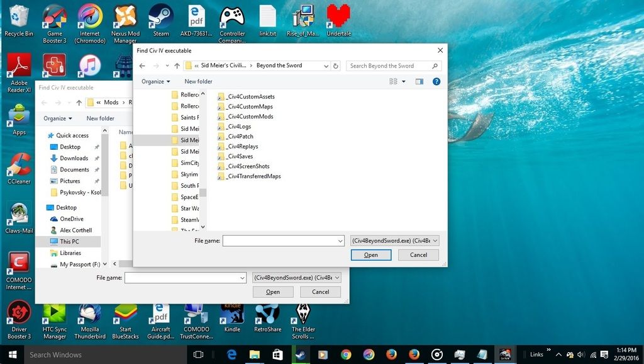Show hidden system tray icons
The height and width of the screenshot is (364, 644).
tap(558, 355)
